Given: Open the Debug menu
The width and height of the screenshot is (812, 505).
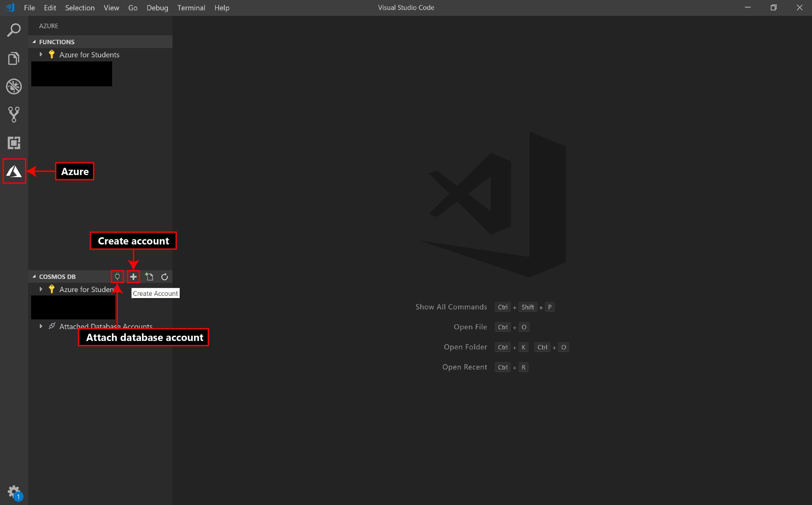Looking at the screenshot, I should (157, 8).
